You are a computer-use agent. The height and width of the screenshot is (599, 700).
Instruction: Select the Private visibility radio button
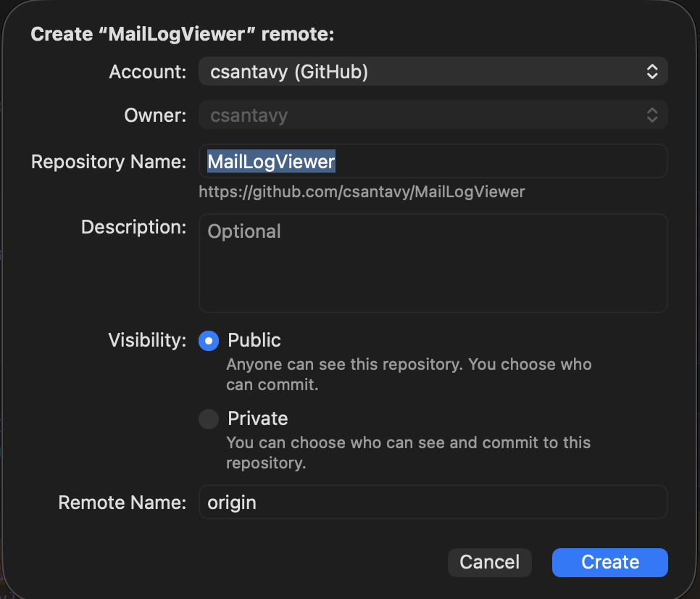click(x=209, y=419)
